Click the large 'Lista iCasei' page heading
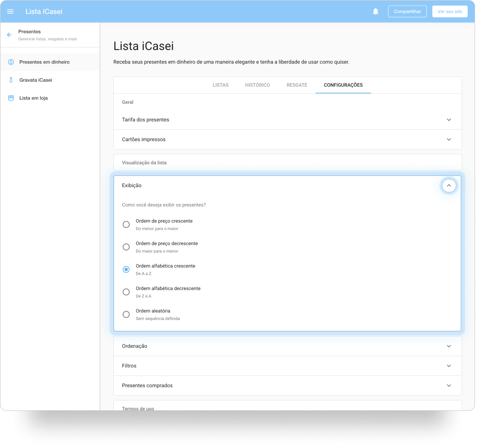 point(143,46)
